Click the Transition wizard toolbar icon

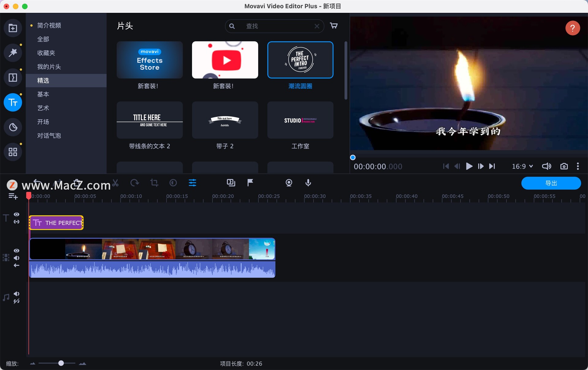coord(231,183)
